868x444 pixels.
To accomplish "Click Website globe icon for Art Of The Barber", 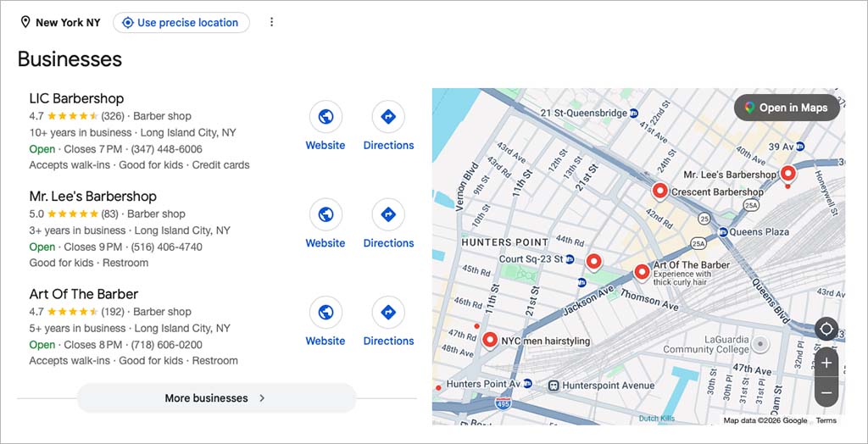I will coord(325,313).
